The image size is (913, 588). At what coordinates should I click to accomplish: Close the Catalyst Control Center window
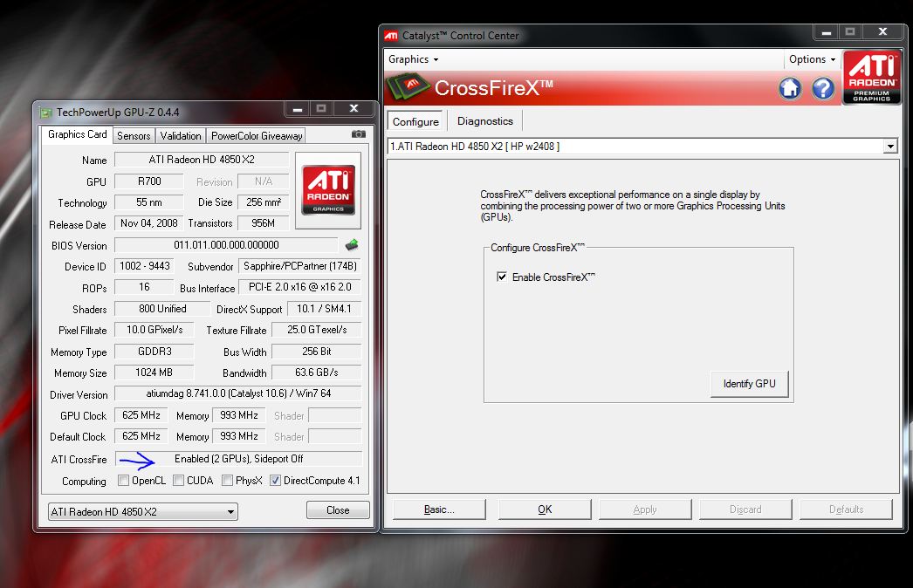[x=882, y=32]
